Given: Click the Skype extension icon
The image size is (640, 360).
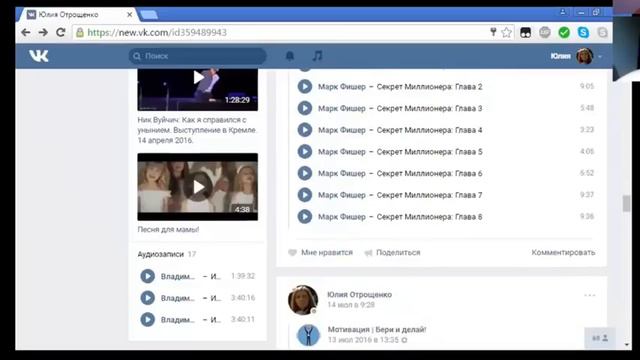Looking at the screenshot, I should 583,32.
